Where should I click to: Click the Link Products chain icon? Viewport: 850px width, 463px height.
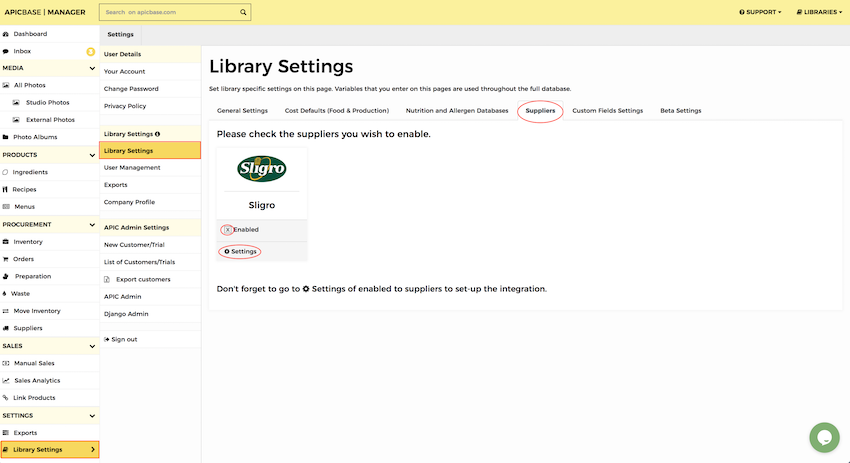tap(5, 398)
